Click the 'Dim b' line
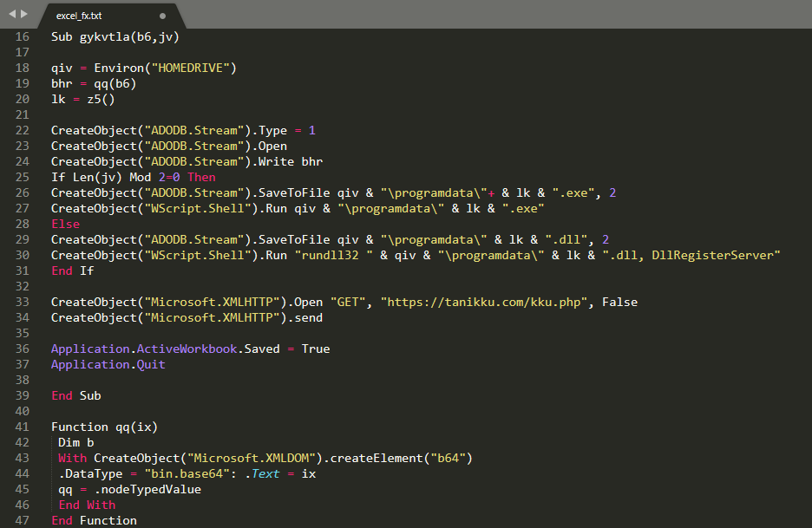812x528 pixels. click(76, 442)
